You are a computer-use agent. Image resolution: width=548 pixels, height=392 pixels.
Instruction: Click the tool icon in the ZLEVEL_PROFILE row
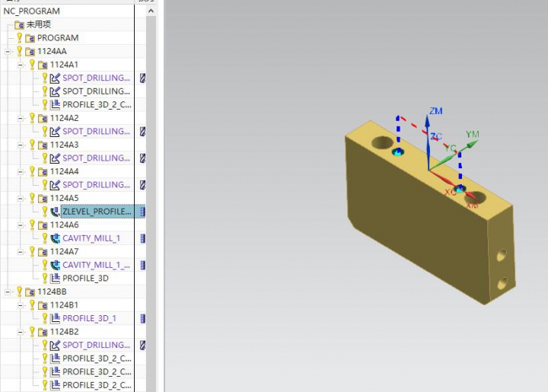142,212
